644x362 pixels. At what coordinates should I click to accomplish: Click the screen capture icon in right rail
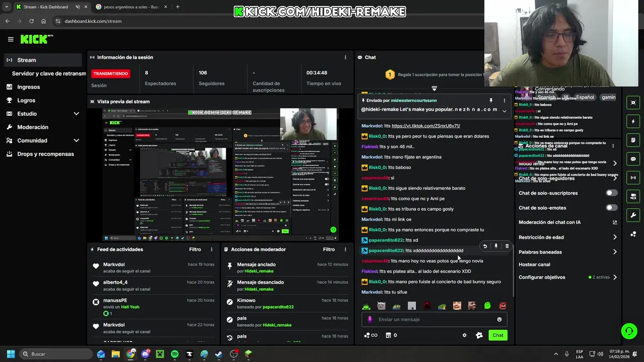point(633,103)
